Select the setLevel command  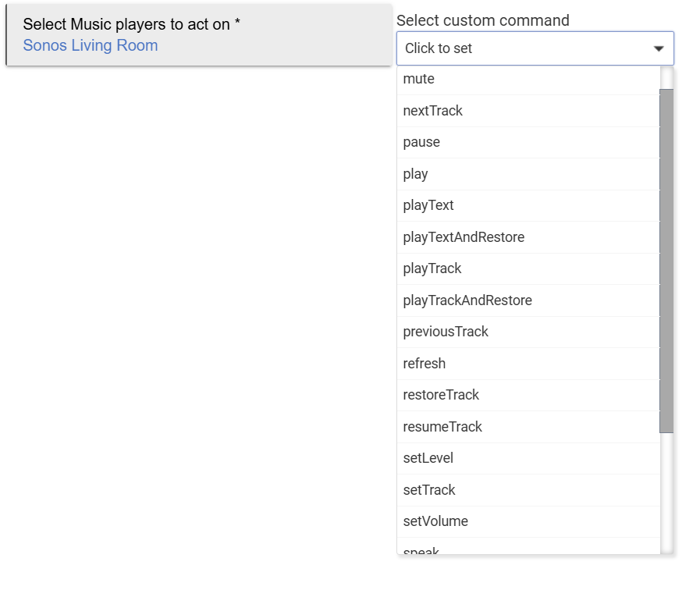click(x=428, y=458)
